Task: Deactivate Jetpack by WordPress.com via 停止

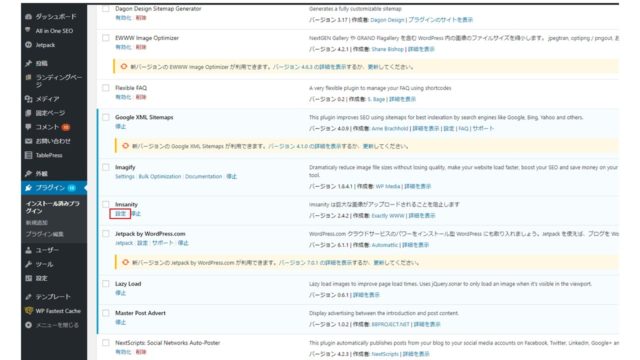Action: coord(183,243)
